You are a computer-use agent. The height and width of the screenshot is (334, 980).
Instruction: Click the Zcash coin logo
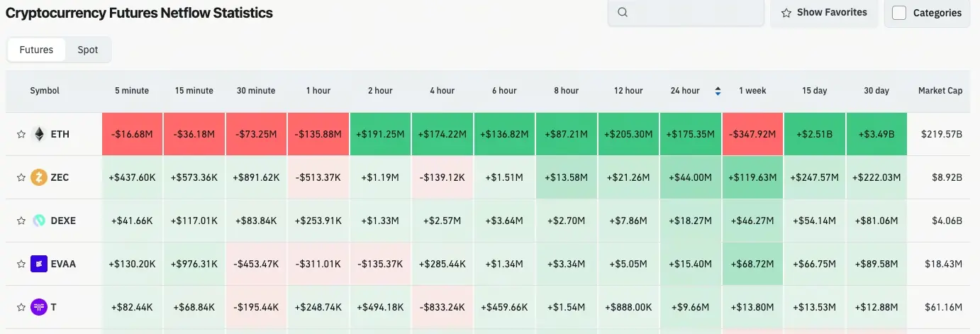39,177
